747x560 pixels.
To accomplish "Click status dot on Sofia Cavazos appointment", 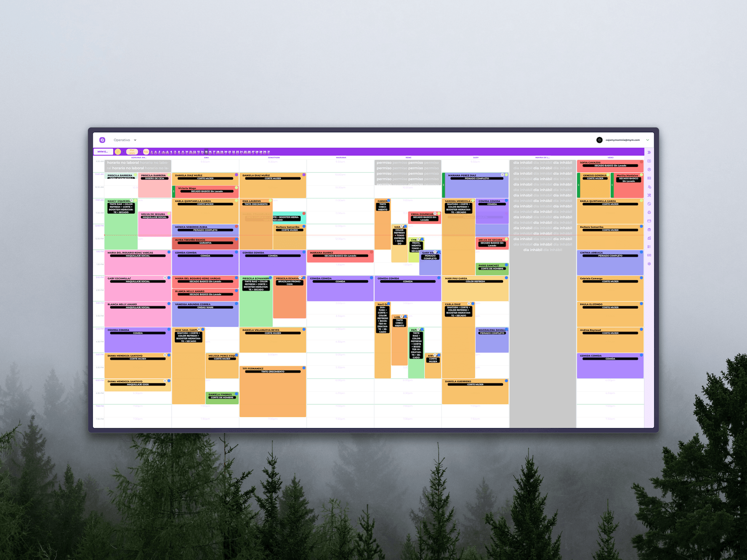I will click(x=641, y=162).
